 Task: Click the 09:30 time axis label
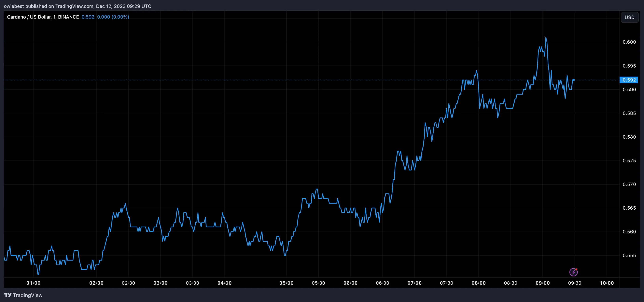(575, 283)
